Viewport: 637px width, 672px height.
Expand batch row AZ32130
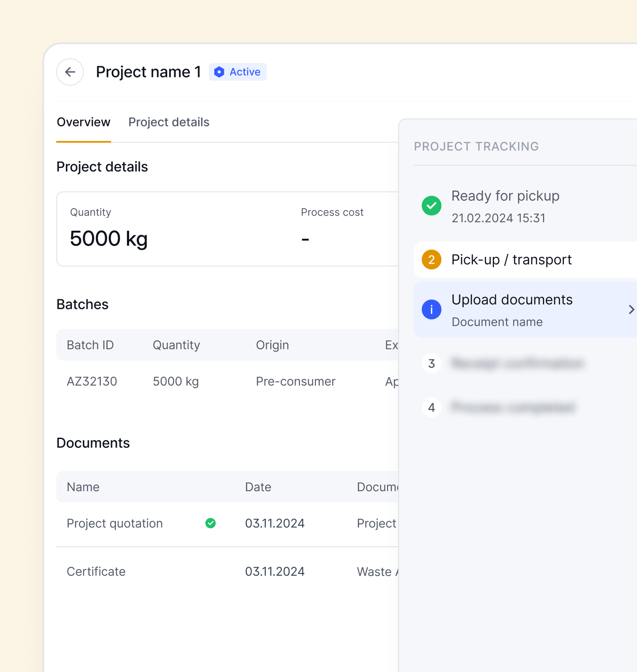[x=92, y=381]
